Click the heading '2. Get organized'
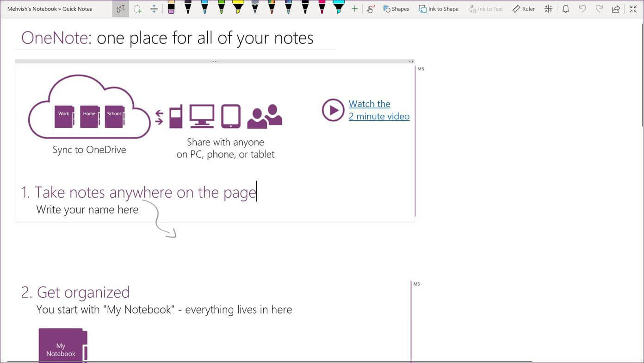644x363 pixels. tap(75, 292)
